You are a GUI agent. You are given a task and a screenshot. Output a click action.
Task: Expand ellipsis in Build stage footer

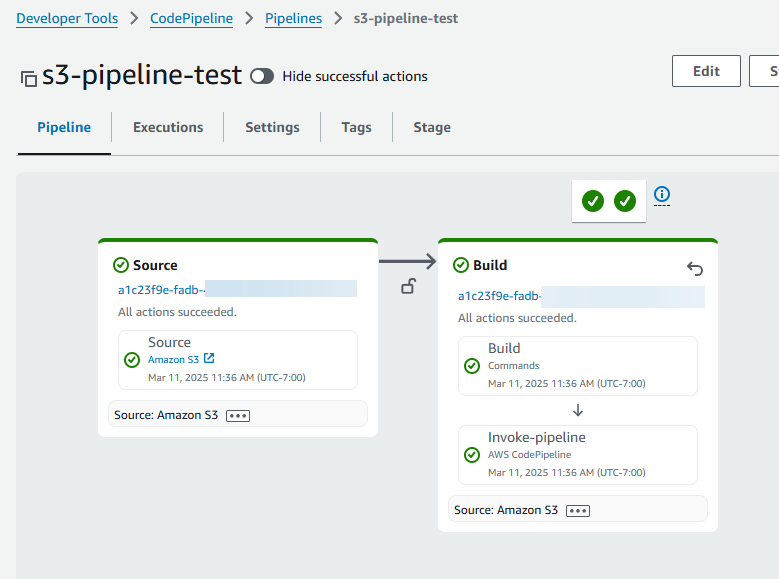click(x=578, y=510)
